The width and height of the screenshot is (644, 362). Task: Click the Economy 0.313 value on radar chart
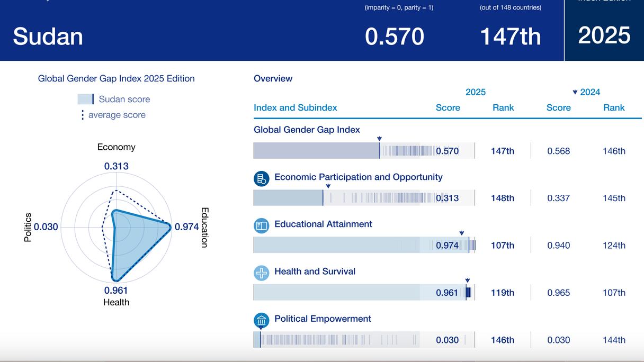[116, 166]
